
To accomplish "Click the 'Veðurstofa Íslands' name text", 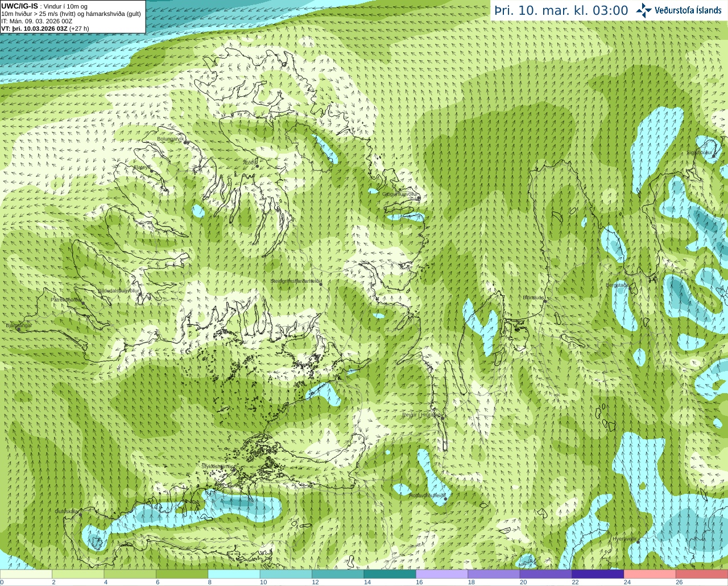I will click(688, 10).
